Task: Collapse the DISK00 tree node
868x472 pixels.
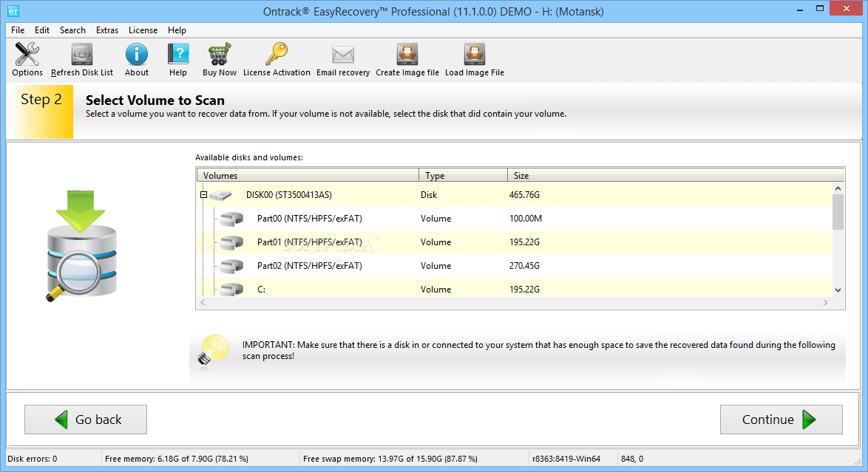Action: 203,195
